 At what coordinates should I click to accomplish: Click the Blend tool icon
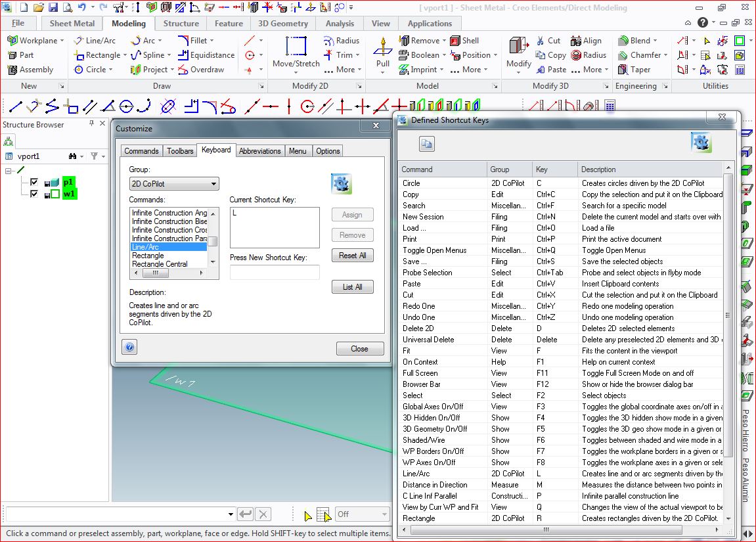click(x=623, y=41)
